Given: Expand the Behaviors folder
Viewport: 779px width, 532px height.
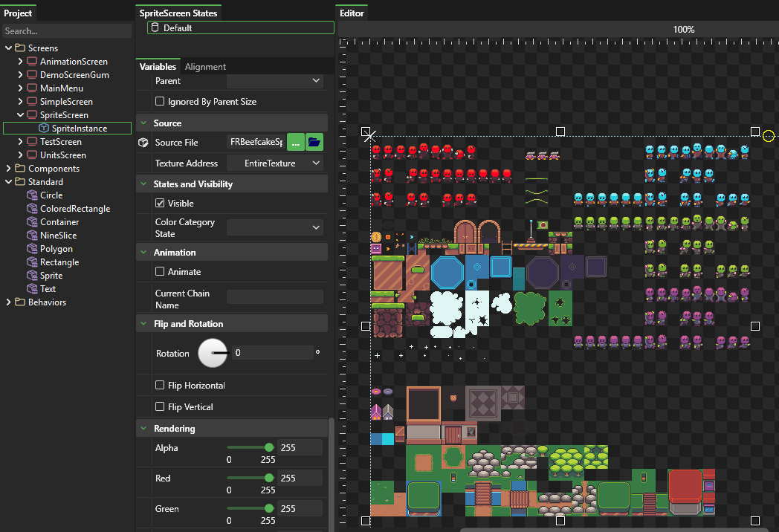Looking at the screenshot, I should click(9, 302).
